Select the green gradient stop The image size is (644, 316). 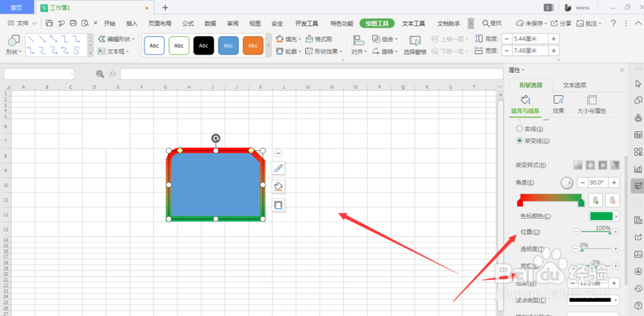coord(581,203)
